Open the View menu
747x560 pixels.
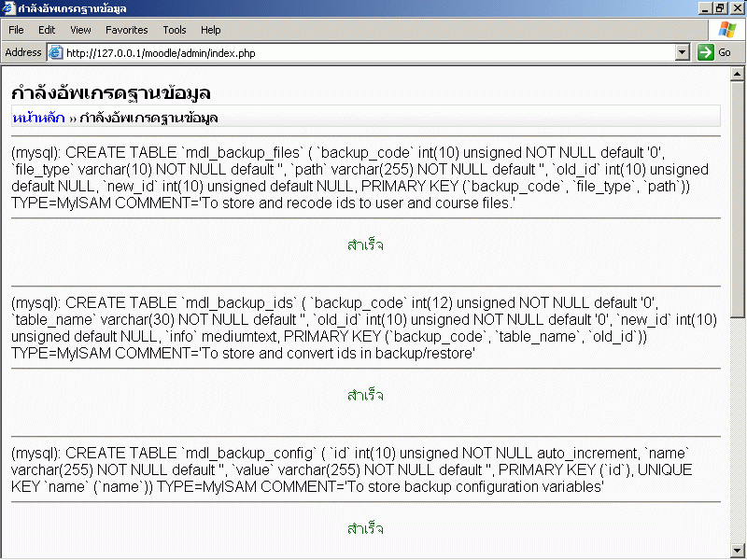80,30
